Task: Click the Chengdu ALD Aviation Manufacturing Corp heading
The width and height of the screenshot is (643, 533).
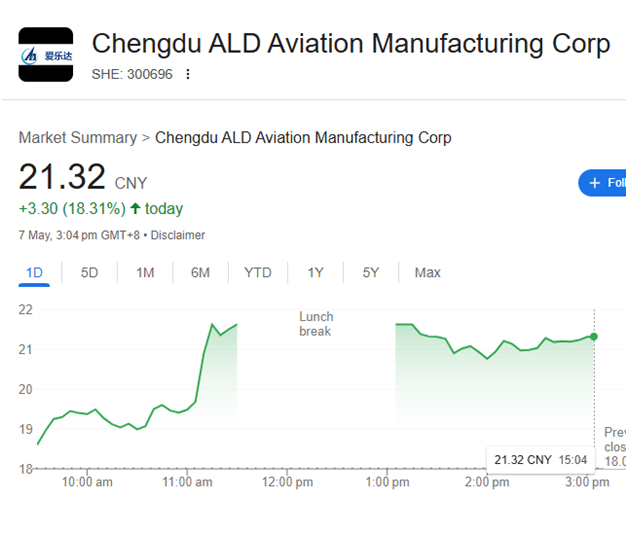Action: pos(350,44)
